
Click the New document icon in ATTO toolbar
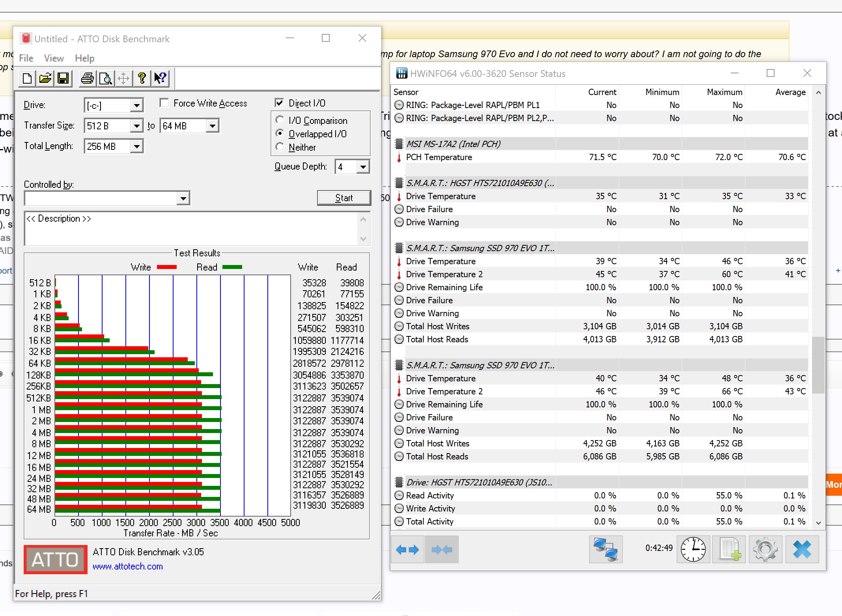point(27,78)
